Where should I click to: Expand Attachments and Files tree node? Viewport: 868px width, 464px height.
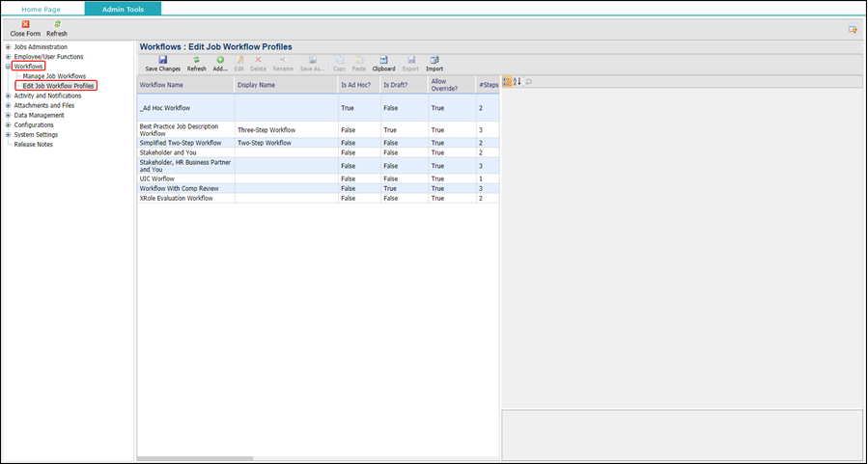coord(9,105)
